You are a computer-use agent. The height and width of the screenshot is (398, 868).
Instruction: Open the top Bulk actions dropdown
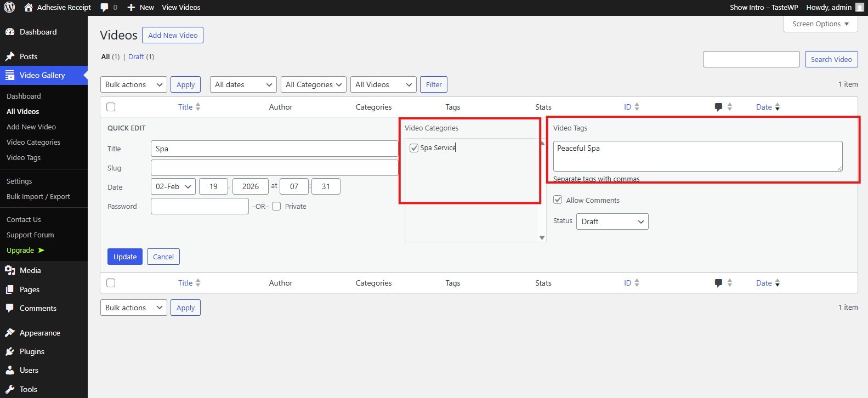pyautogui.click(x=134, y=84)
